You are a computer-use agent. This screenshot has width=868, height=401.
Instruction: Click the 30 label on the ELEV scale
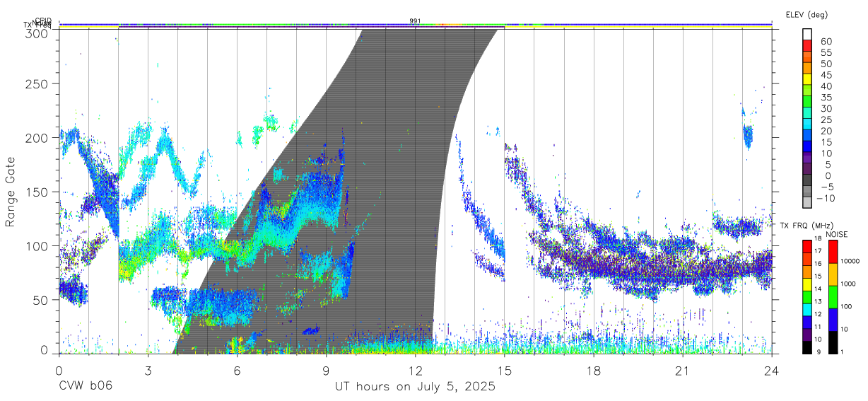point(826,108)
